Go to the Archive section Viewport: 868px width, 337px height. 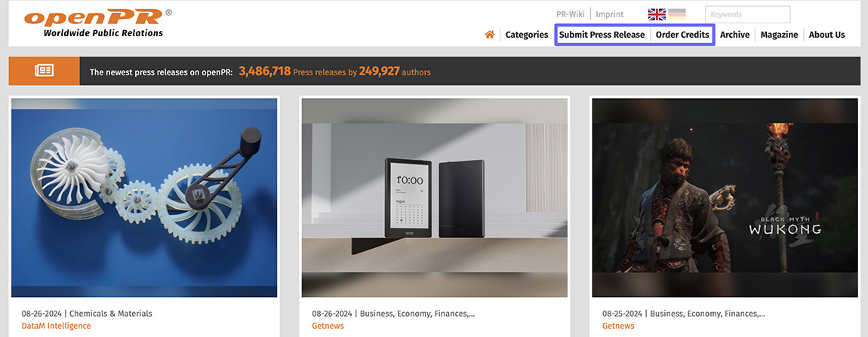[x=734, y=35]
